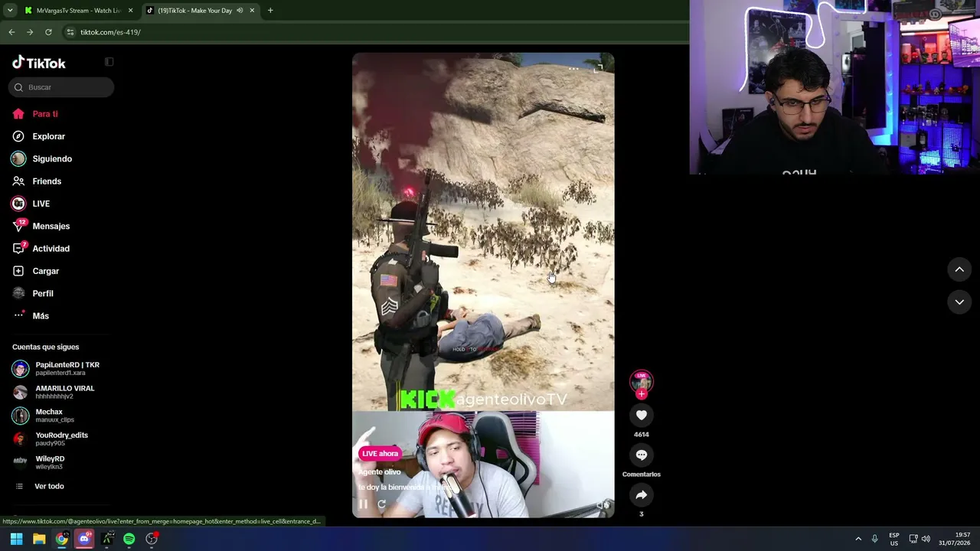Click the microphone tray icon
Screen dimensions: 980x551
pyautogui.click(x=874, y=539)
